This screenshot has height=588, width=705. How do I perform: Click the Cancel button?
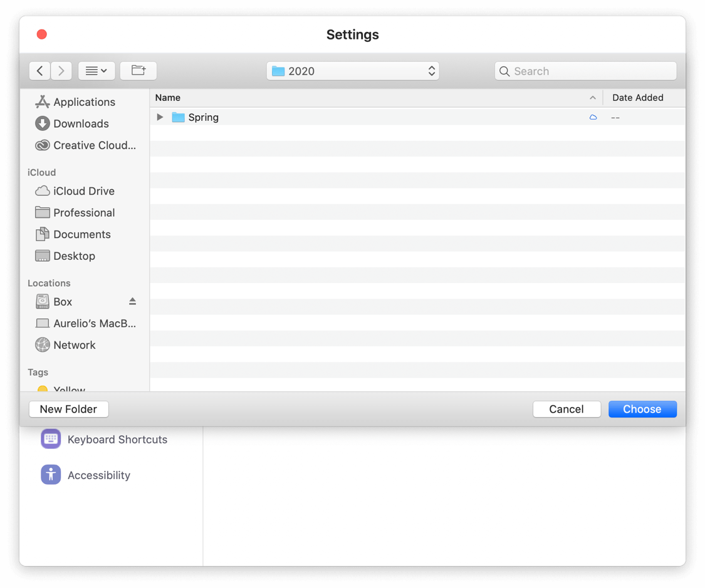(567, 409)
